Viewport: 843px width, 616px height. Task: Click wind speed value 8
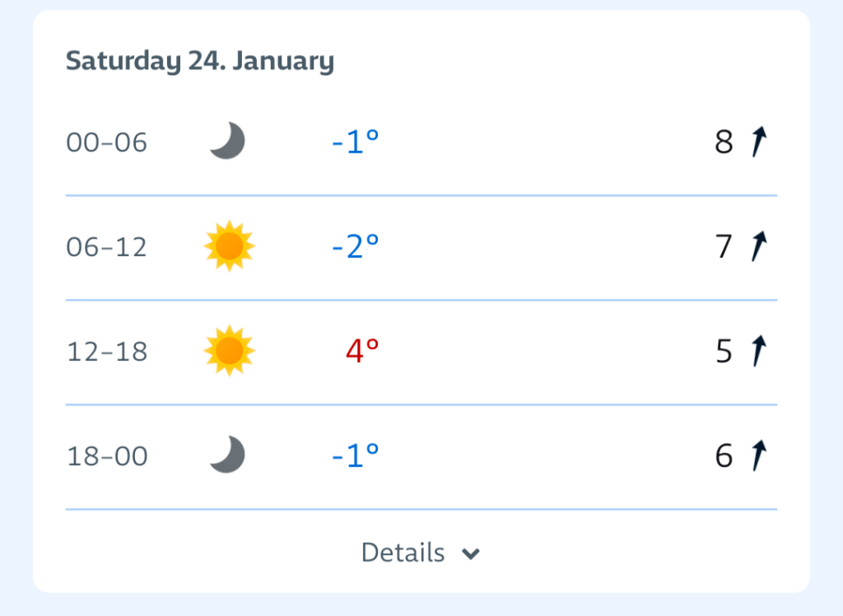[724, 142]
